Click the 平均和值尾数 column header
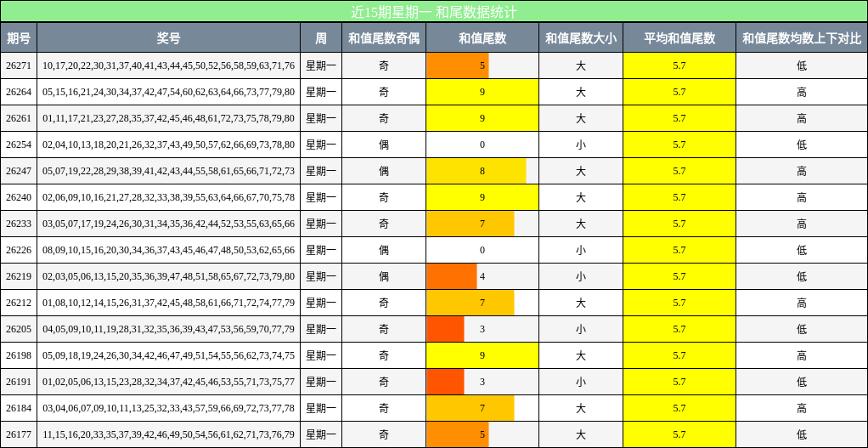The image size is (868, 448). (679, 37)
